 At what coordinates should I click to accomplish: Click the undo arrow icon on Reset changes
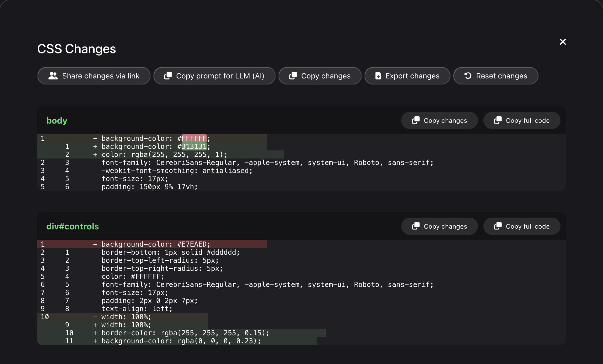click(468, 76)
